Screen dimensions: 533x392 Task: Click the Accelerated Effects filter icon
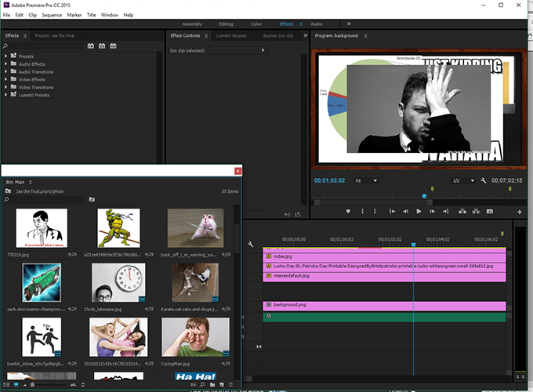[90, 46]
